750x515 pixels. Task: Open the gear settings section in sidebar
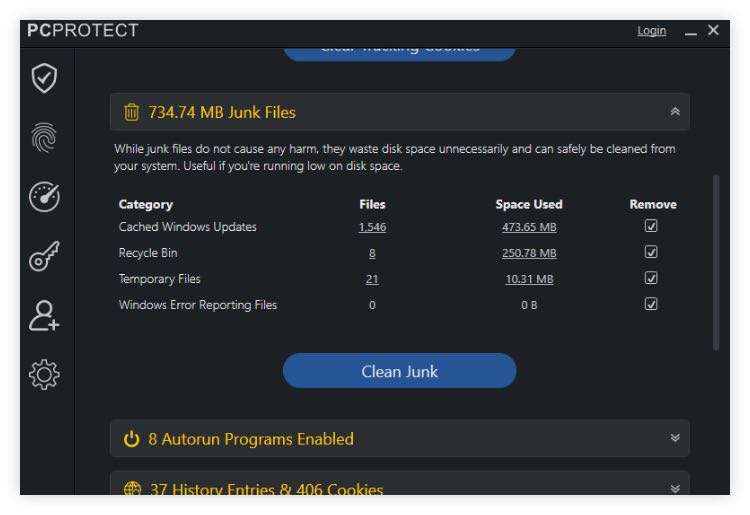44,374
